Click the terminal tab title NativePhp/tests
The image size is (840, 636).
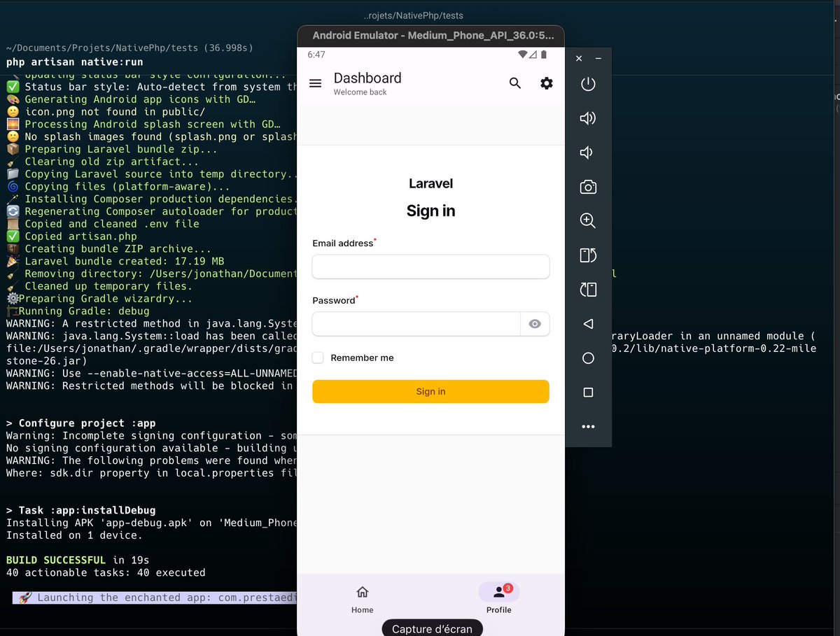(x=414, y=15)
